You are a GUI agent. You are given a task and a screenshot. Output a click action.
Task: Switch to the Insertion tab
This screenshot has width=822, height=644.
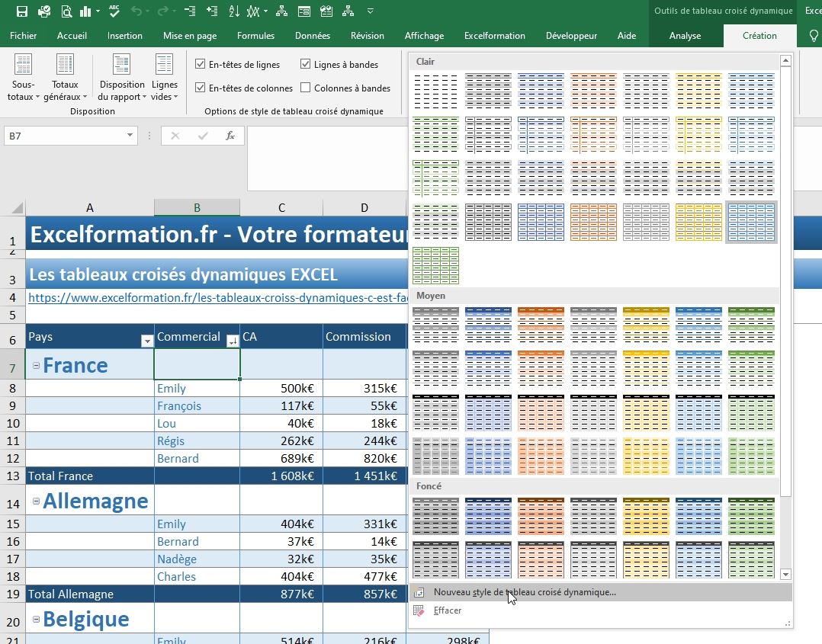pos(125,36)
